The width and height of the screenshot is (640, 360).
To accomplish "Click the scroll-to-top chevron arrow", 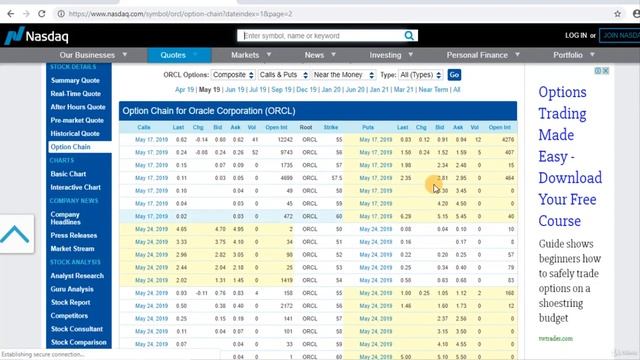I will click(x=15, y=234).
